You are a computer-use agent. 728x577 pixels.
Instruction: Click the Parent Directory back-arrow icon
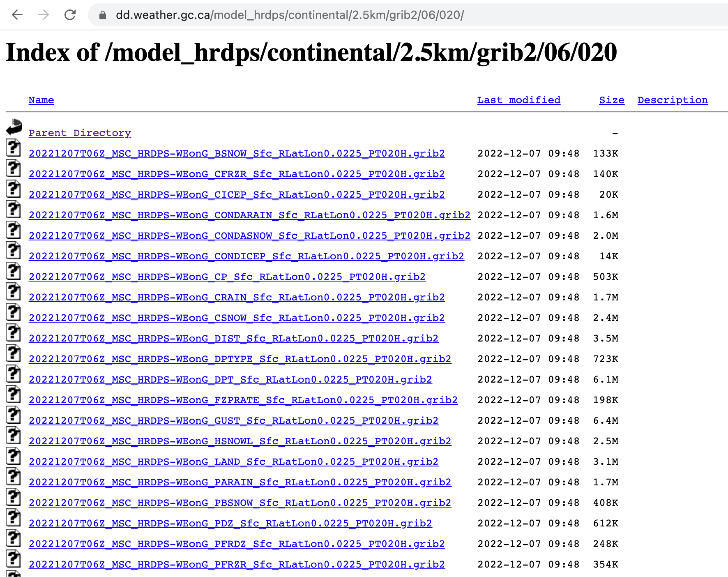click(14, 127)
